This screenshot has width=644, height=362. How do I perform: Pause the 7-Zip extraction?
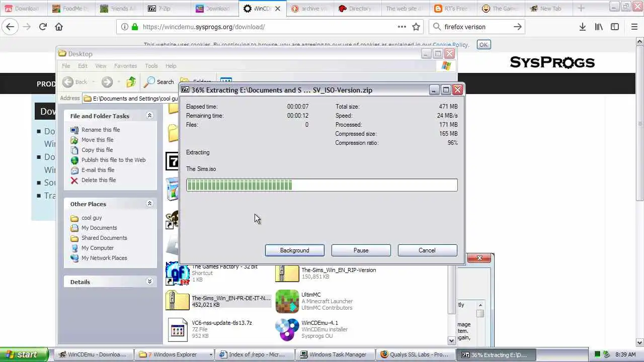click(361, 250)
